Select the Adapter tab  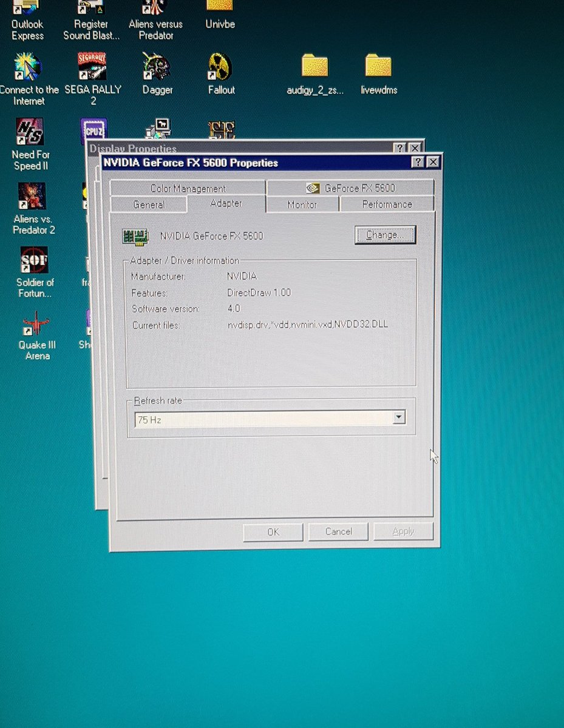tap(226, 203)
